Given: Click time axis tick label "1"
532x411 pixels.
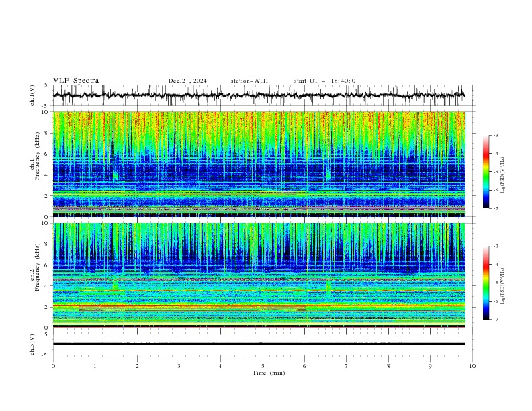Looking at the screenshot, I should coord(95,366).
